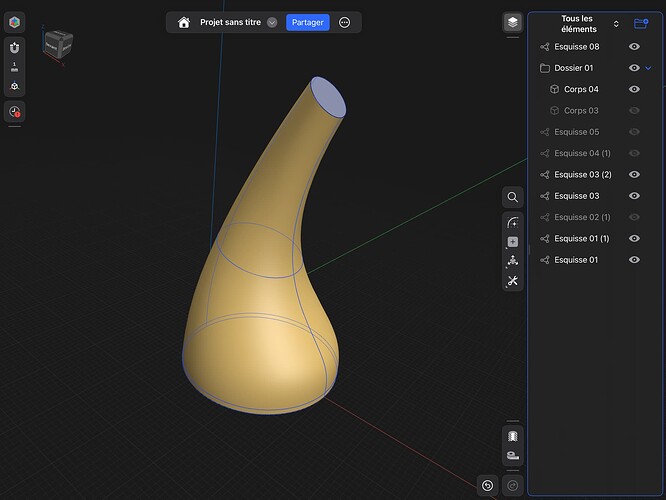The width and height of the screenshot is (666, 500).
Task: Open the history clock with alert badge
Action: tap(14, 112)
